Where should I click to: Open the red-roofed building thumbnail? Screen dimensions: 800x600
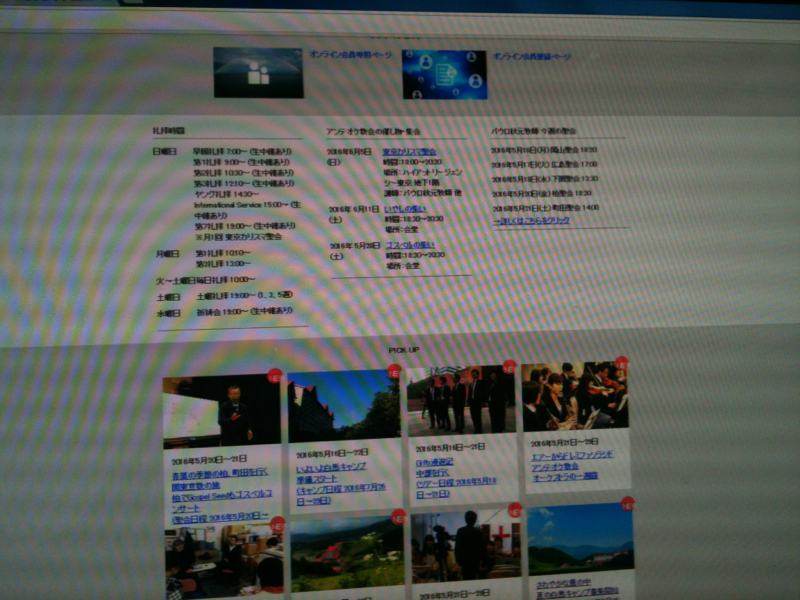click(344, 405)
